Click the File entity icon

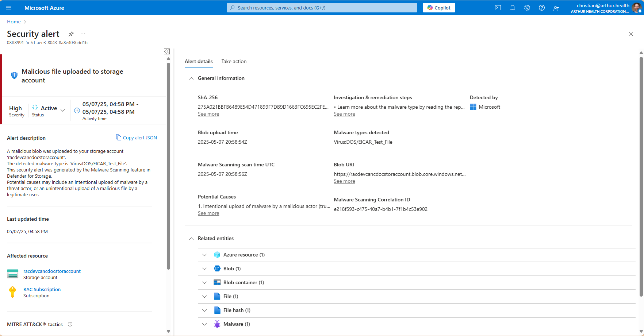point(217,296)
